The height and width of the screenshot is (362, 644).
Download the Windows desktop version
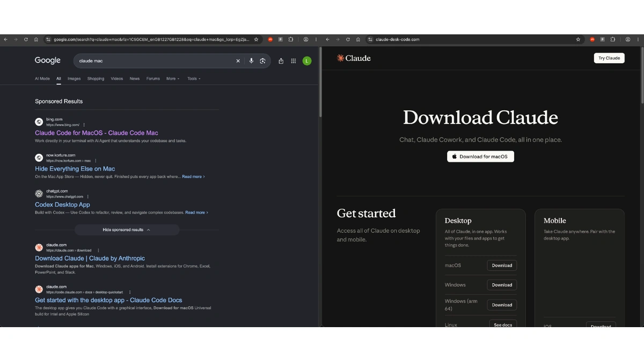tap(502, 285)
